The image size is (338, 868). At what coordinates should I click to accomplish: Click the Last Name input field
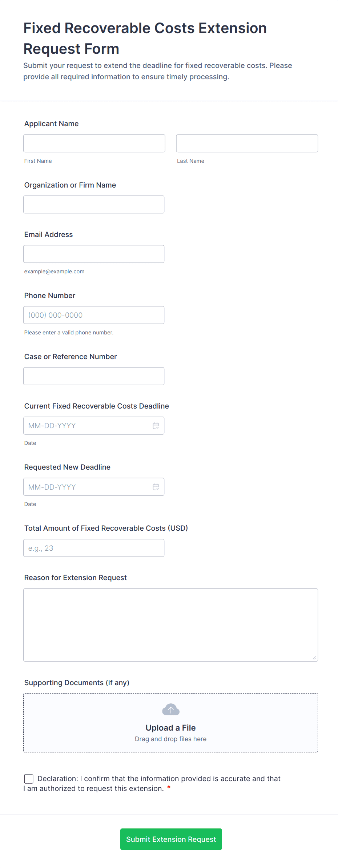click(247, 143)
